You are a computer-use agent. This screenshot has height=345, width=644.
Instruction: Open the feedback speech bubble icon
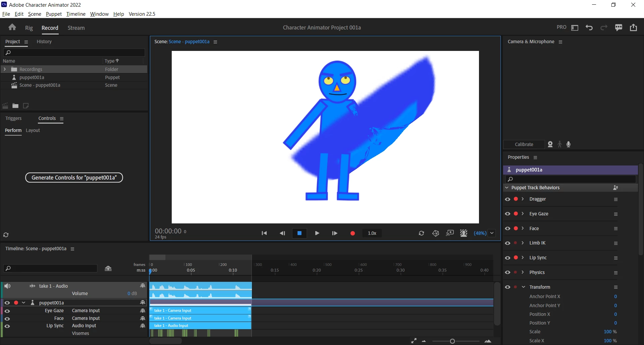pos(619,28)
